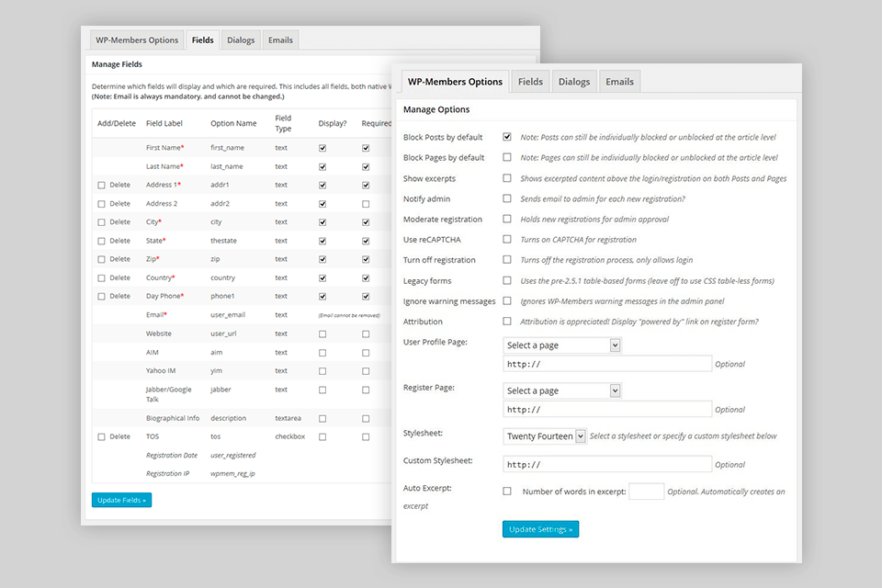
Task: Tick the Delete checkbox for State
Action: (x=101, y=241)
